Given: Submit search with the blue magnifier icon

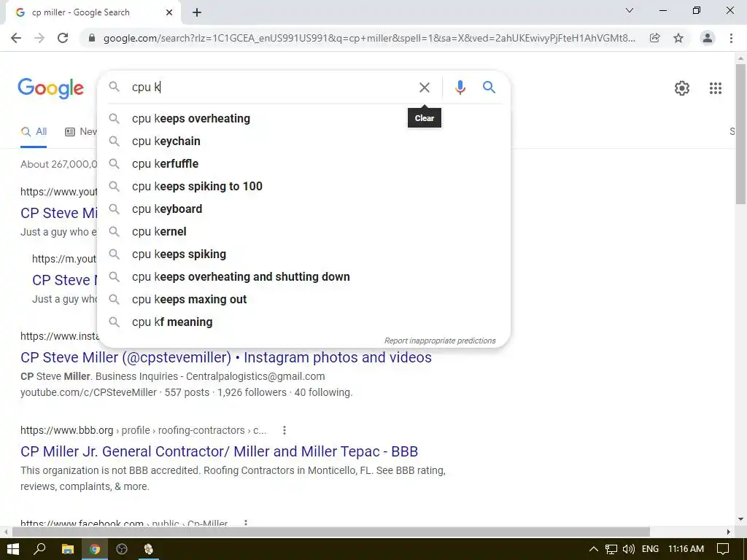Looking at the screenshot, I should click(x=489, y=87).
